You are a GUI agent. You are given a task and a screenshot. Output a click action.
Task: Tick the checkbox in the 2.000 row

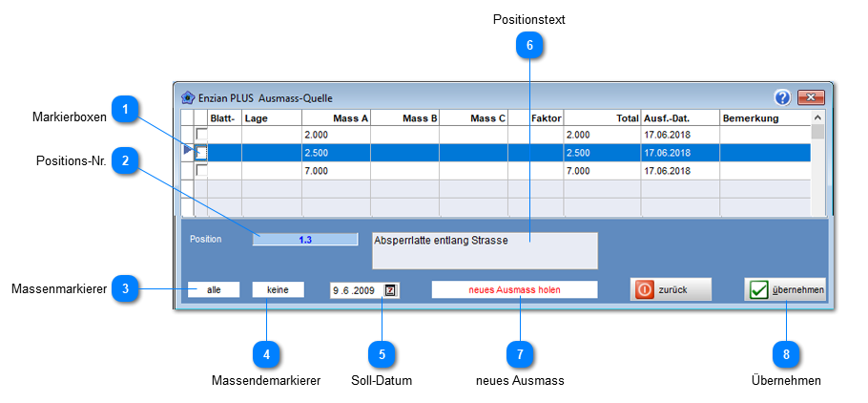click(x=201, y=134)
